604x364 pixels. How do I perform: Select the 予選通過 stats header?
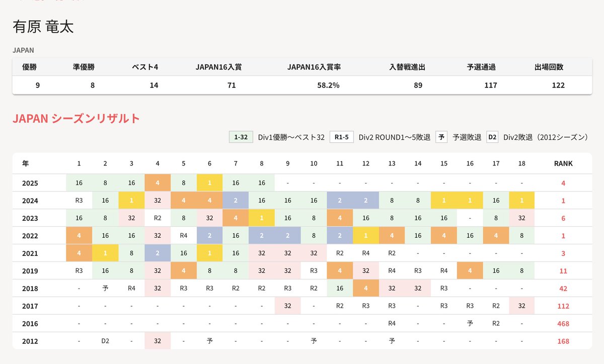482,67
